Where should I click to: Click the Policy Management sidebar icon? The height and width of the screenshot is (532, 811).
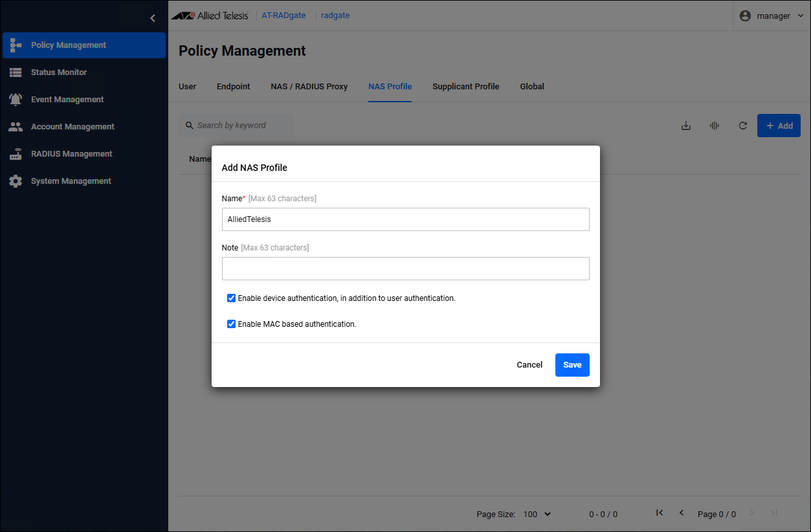(16, 45)
